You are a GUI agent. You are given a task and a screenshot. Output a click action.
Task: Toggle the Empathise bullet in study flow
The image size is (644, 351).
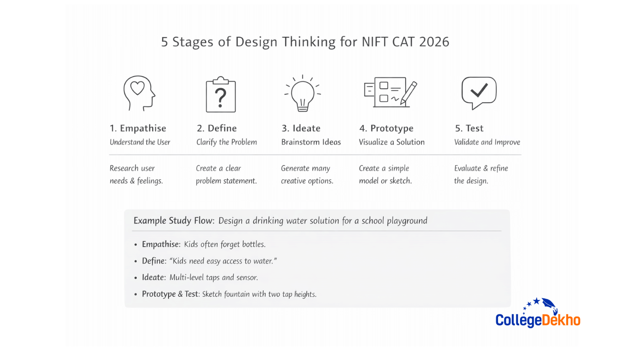(x=135, y=245)
